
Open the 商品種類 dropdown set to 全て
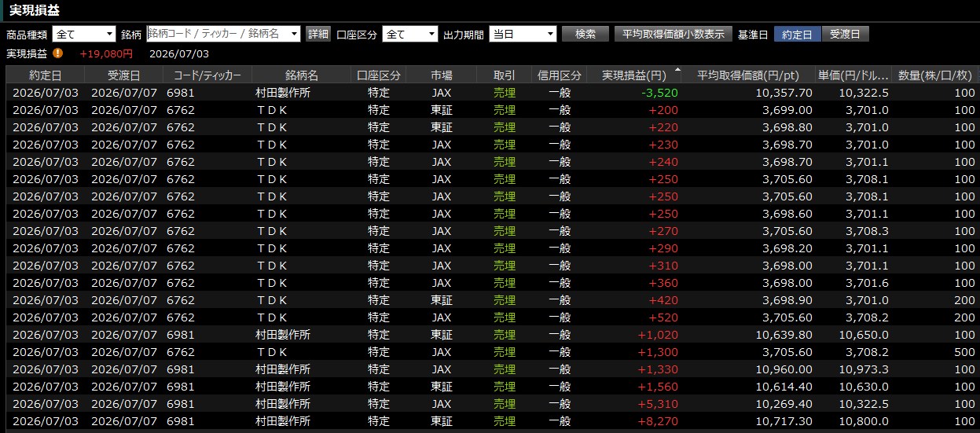pyautogui.click(x=84, y=34)
